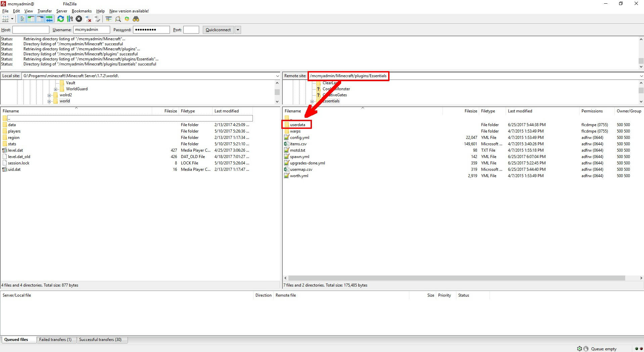
Task: Expand the Essentials remote tree node
Action: tap(312, 101)
